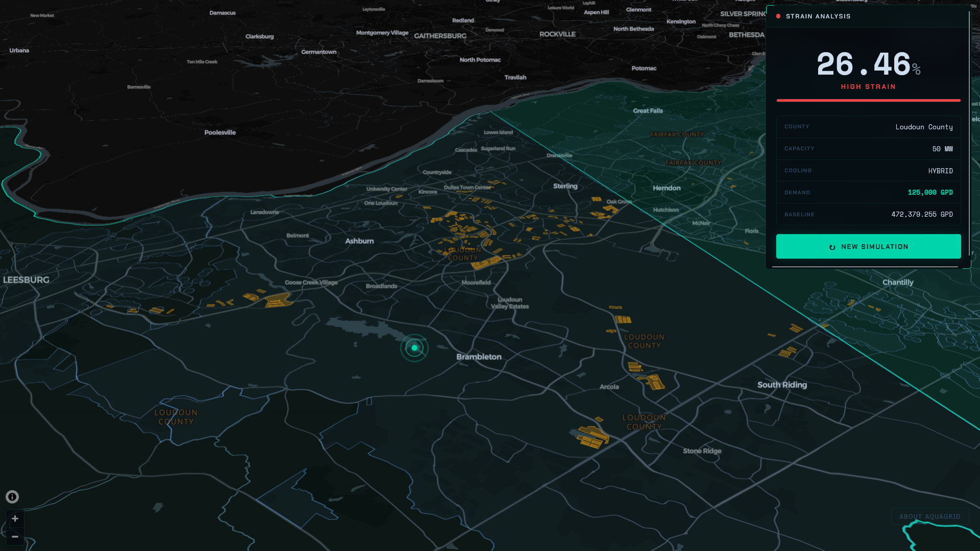Select the 125,000 GPD demand value
This screenshot has width=980, height=551.
point(930,192)
